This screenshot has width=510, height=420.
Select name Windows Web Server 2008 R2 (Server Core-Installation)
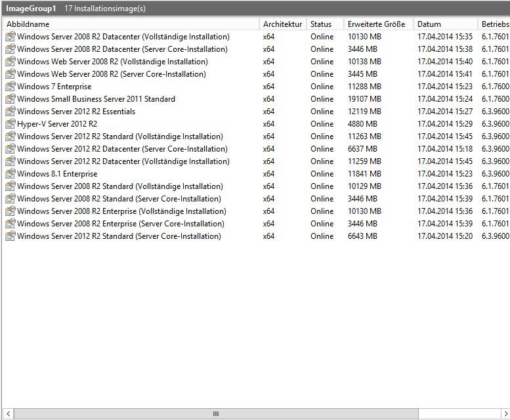tap(111, 74)
